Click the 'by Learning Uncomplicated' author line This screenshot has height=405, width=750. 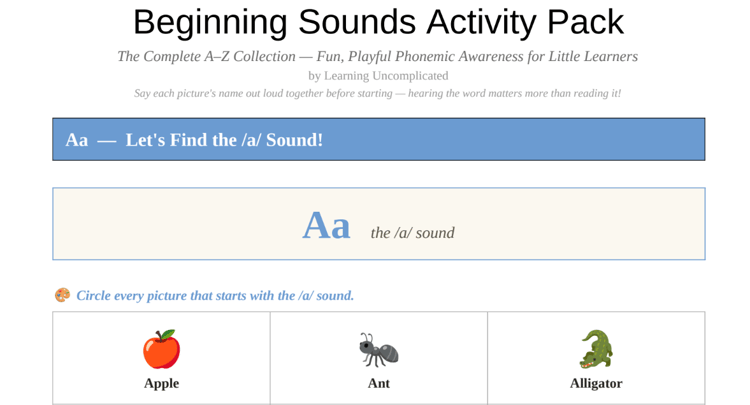[x=378, y=76]
